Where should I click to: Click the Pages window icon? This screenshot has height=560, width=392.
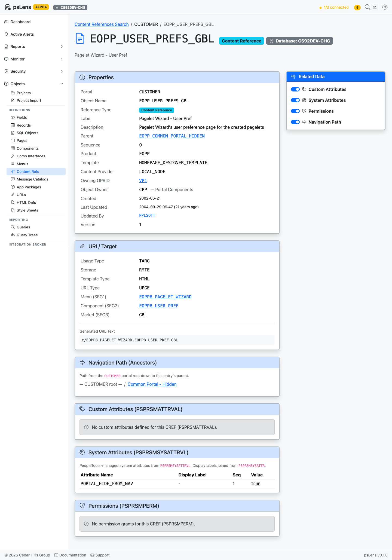coord(13,140)
